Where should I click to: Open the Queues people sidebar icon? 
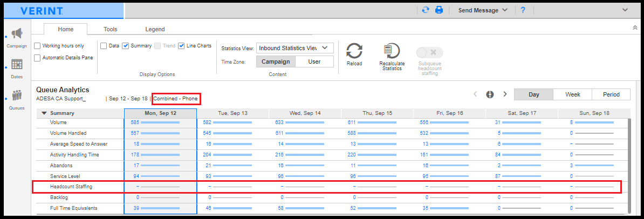point(17,95)
